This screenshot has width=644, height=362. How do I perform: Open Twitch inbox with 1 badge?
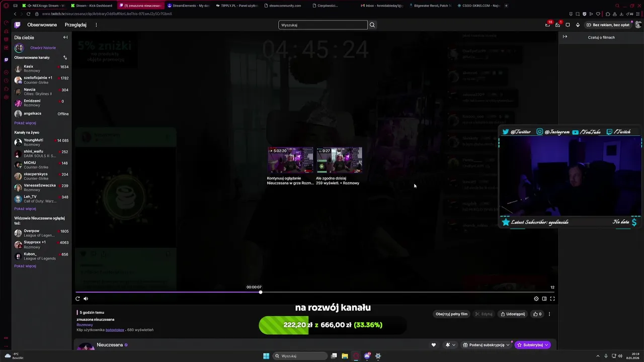(557, 25)
